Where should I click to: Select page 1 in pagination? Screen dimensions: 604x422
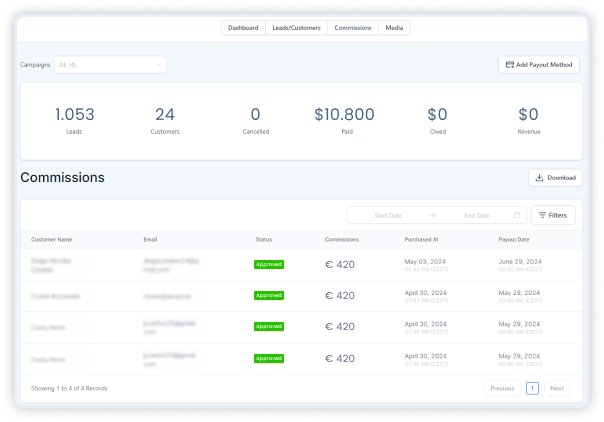coord(532,388)
